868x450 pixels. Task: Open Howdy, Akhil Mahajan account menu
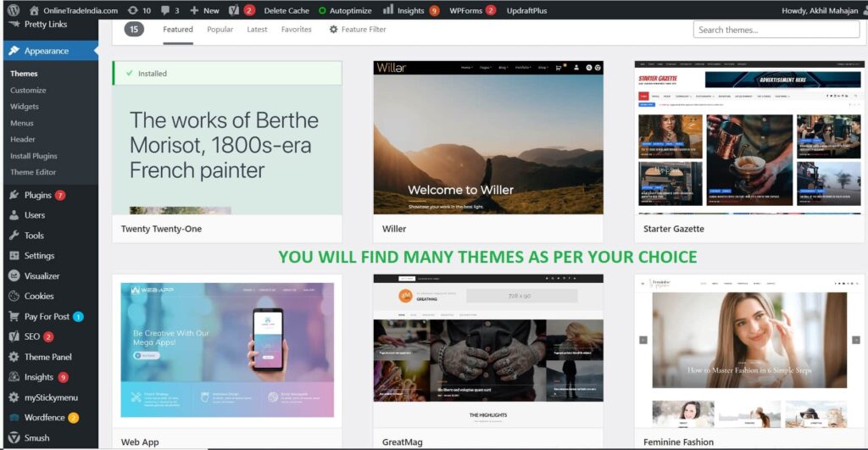point(820,10)
